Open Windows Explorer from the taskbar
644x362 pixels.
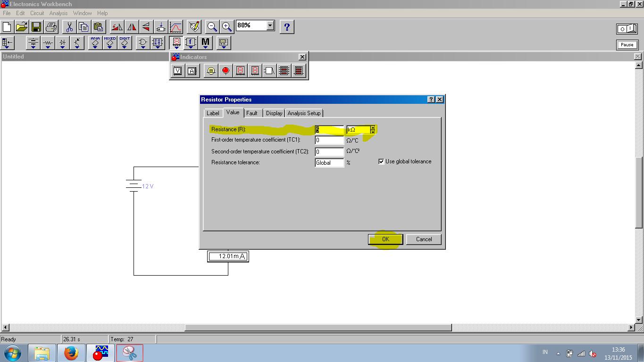(42, 353)
